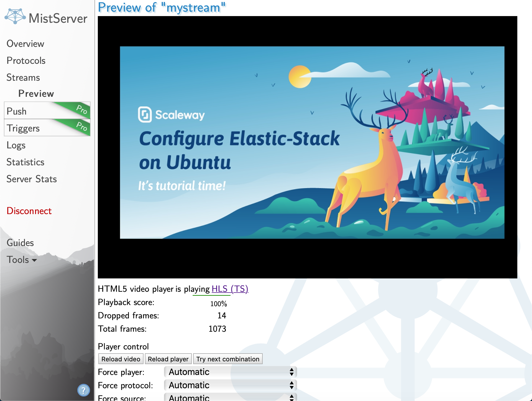532x401 pixels.
Task: Open the Force source dropdown
Action: pos(230,398)
